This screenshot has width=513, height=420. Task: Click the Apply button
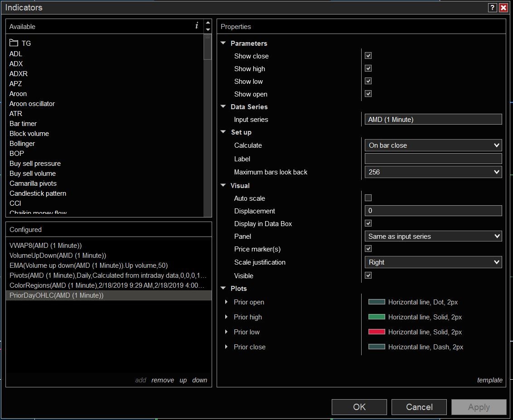click(x=479, y=407)
